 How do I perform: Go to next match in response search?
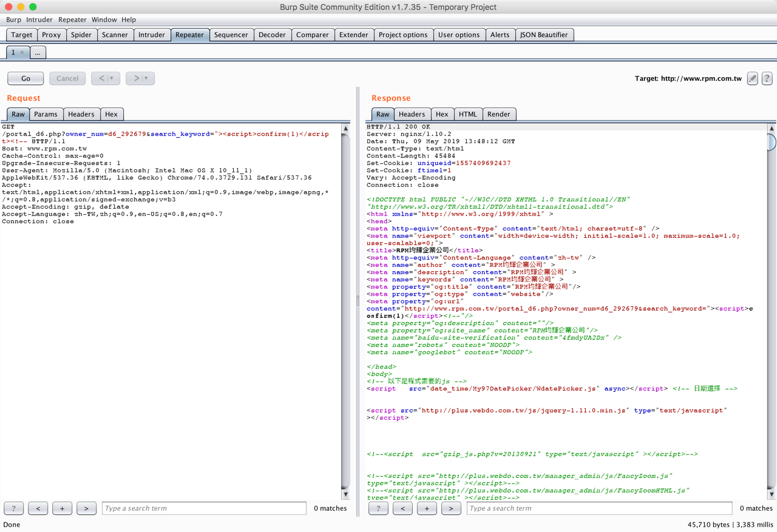point(451,508)
